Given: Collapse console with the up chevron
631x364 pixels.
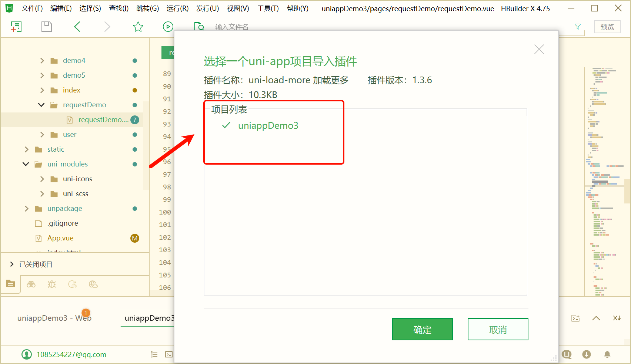Looking at the screenshot, I should coord(596,318).
